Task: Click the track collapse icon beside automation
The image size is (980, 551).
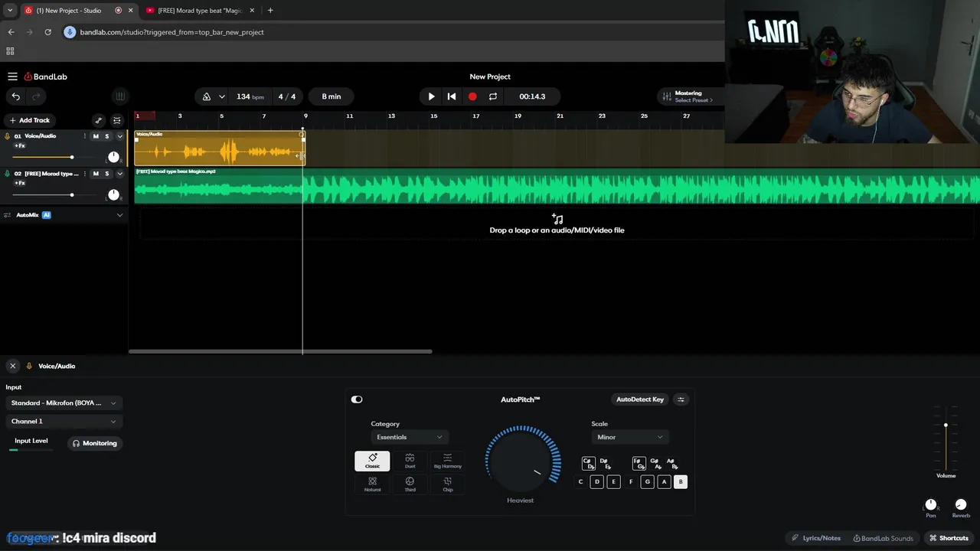Action: coord(116,120)
